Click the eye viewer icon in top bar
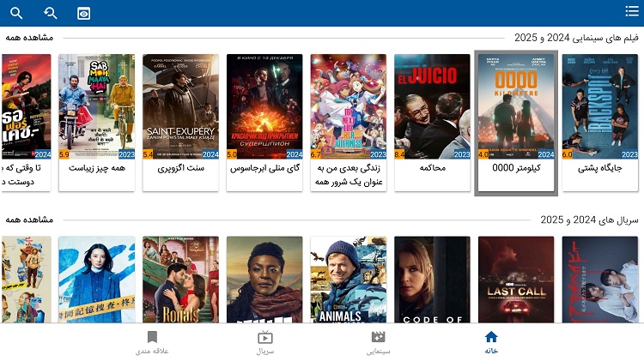Viewport: 644px width, 361px height. pos(84,14)
